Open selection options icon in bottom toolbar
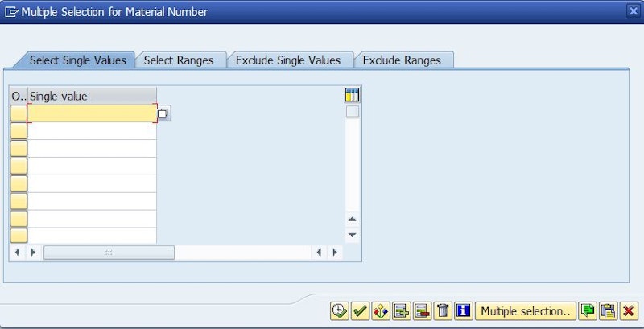Screen dimensions: 644x329 coord(381,310)
